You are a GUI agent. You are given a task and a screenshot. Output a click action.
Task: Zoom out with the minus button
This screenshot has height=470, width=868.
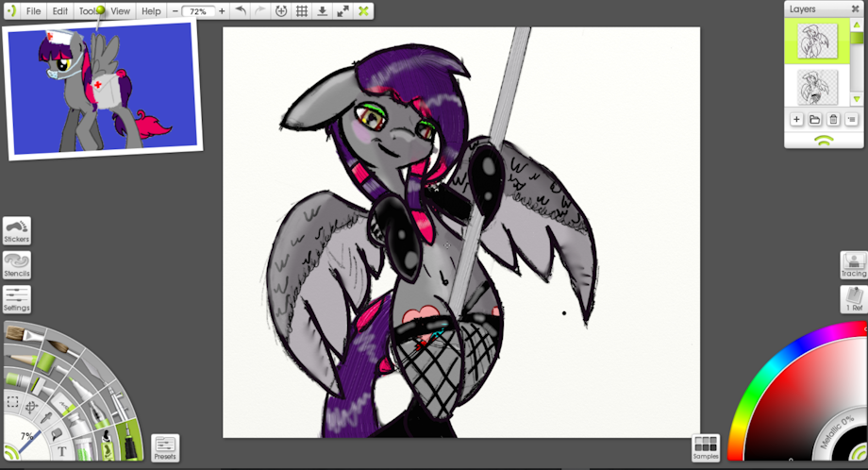[175, 11]
